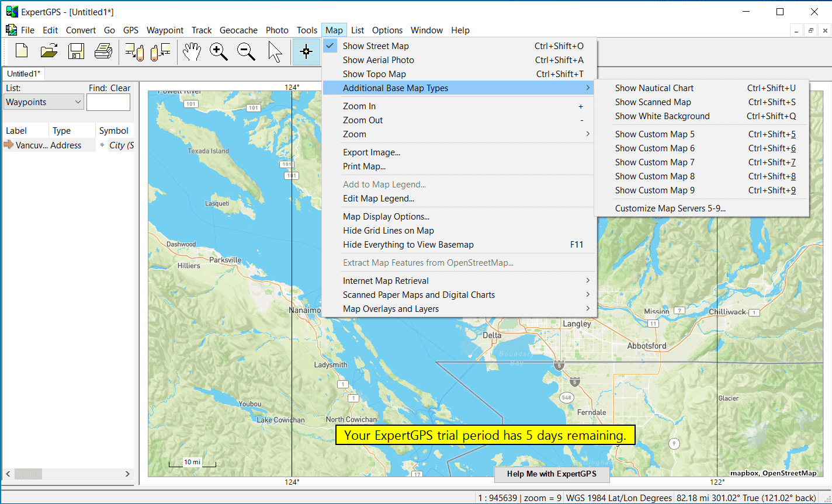
Task: Open the Waypoint menu
Action: pos(165,30)
